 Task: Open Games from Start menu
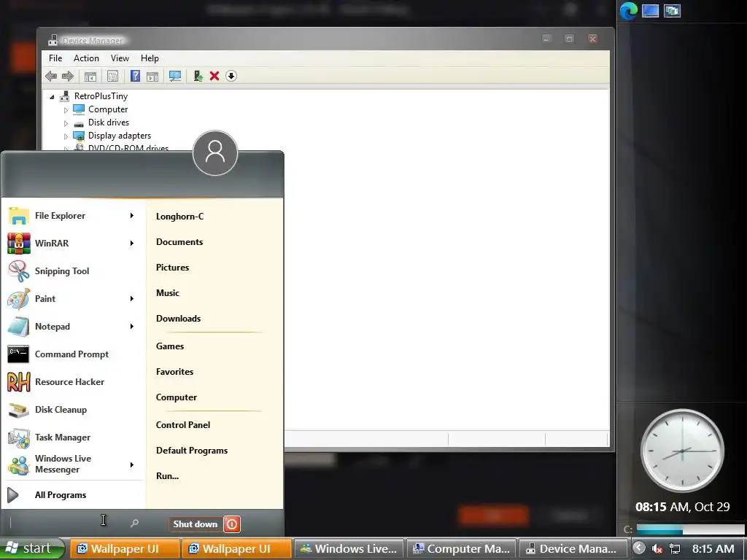tap(169, 346)
